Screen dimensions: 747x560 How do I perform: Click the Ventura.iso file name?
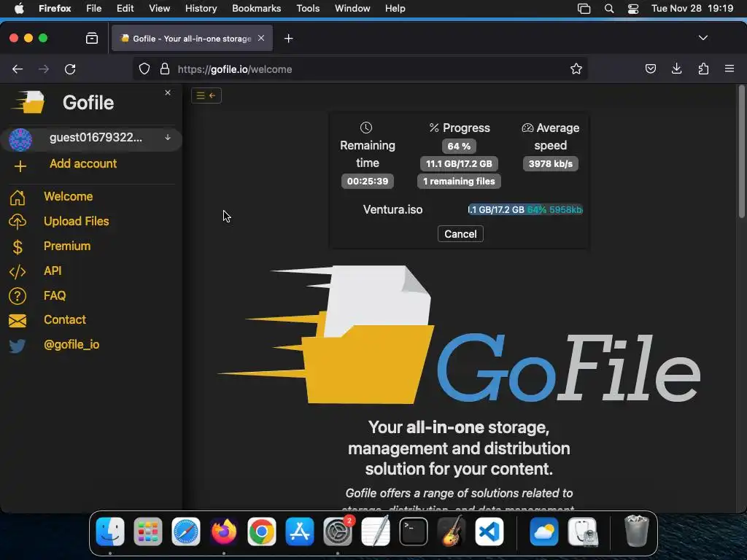[x=392, y=209]
